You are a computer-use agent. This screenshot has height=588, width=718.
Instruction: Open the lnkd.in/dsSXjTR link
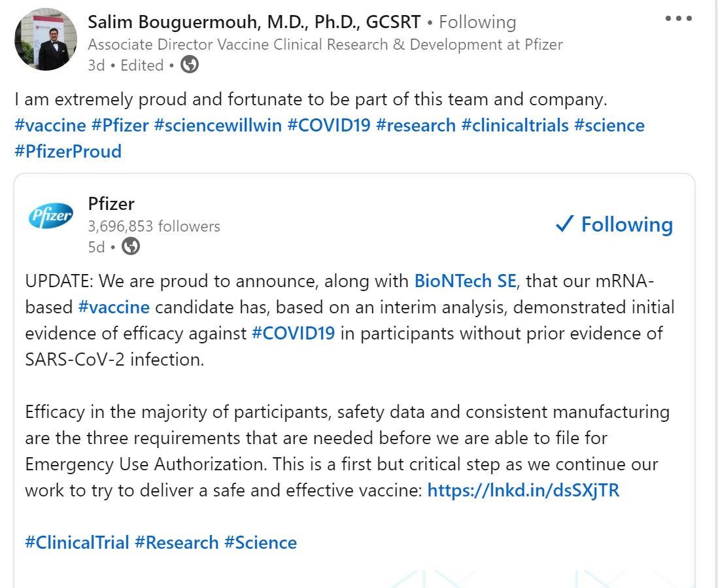[523, 490]
